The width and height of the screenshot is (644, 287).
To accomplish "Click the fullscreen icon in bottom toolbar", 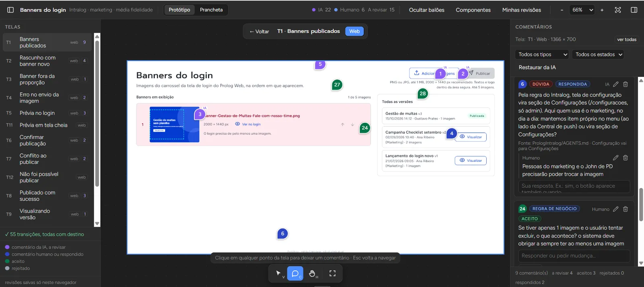I will tap(332, 273).
